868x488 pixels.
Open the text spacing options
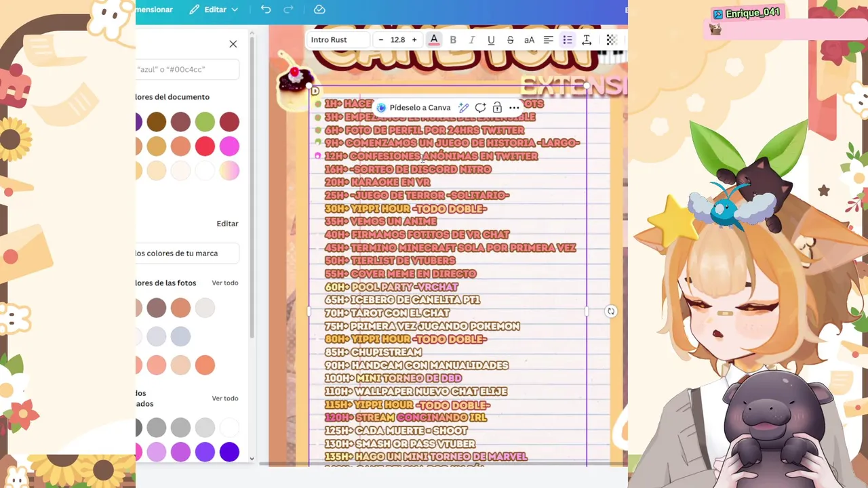click(x=587, y=40)
